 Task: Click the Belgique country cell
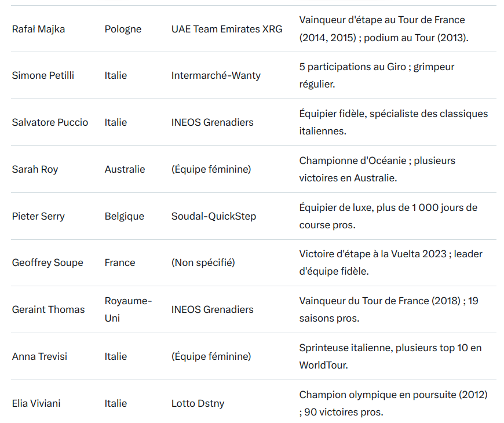[x=124, y=216]
